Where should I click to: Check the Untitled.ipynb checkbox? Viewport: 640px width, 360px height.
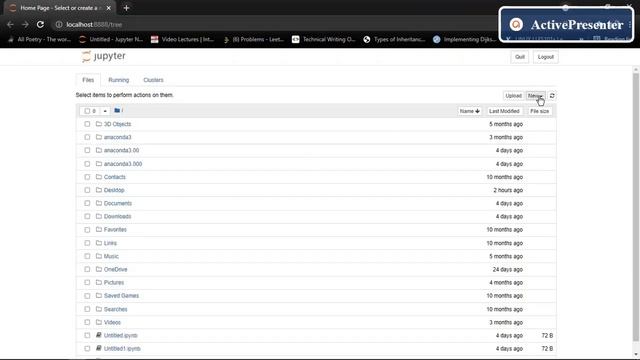87,335
